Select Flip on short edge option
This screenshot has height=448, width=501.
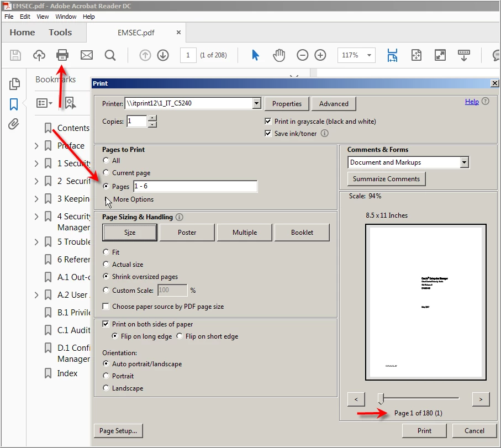tap(180, 336)
